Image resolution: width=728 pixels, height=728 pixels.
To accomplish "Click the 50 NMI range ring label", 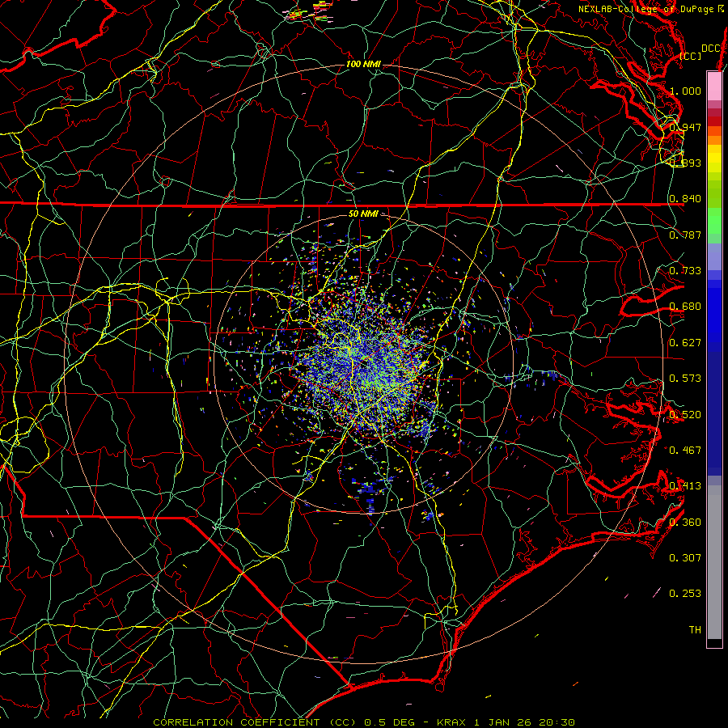I will click(x=363, y=214).
